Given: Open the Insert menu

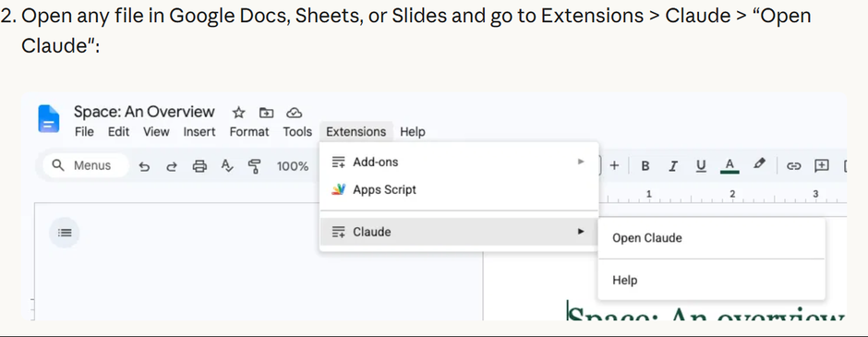Looking at the screenshot, I should pyautogui.click(x=199, y=132).
